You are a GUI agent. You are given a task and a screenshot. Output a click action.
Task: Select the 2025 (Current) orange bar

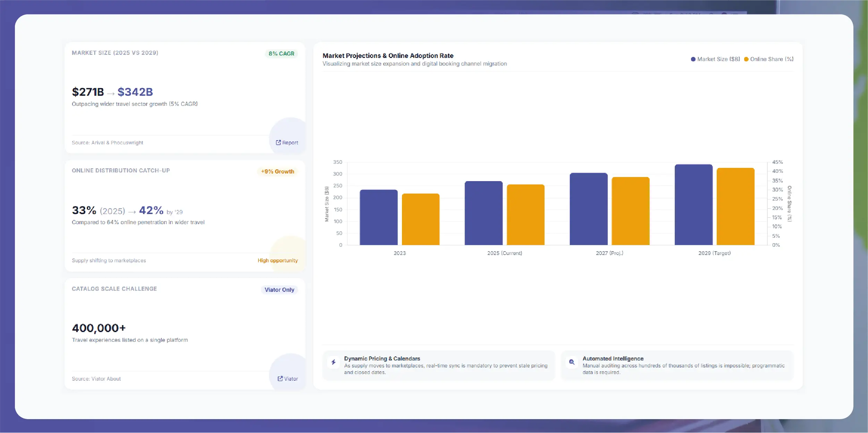525,215
